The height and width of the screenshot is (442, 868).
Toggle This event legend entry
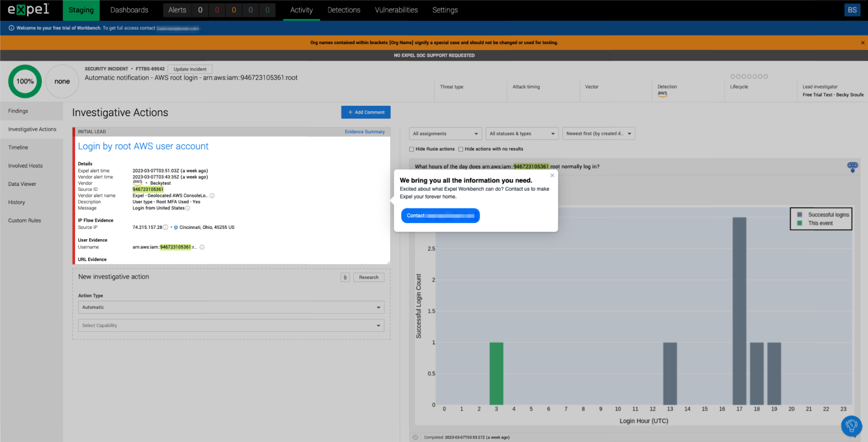[815, 223]
